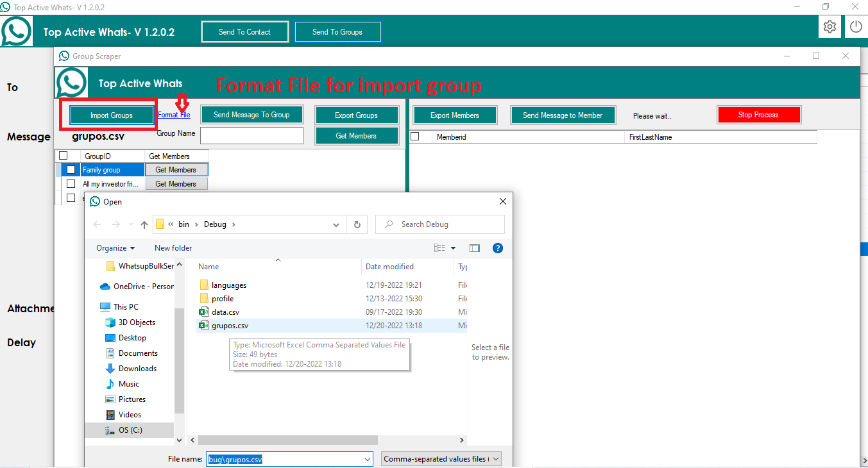Click the Search Debug box
This screenshot has height=468, width=868.
[440, 224]
